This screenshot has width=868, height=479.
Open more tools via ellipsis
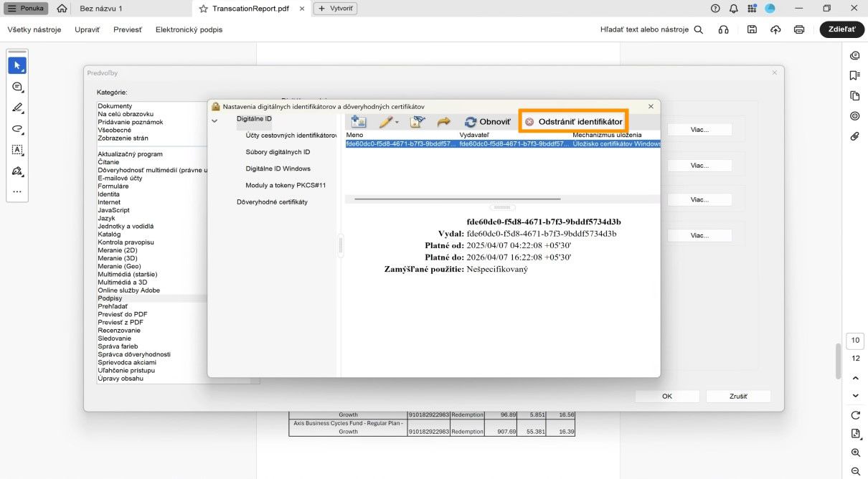[x=17, y=191]
